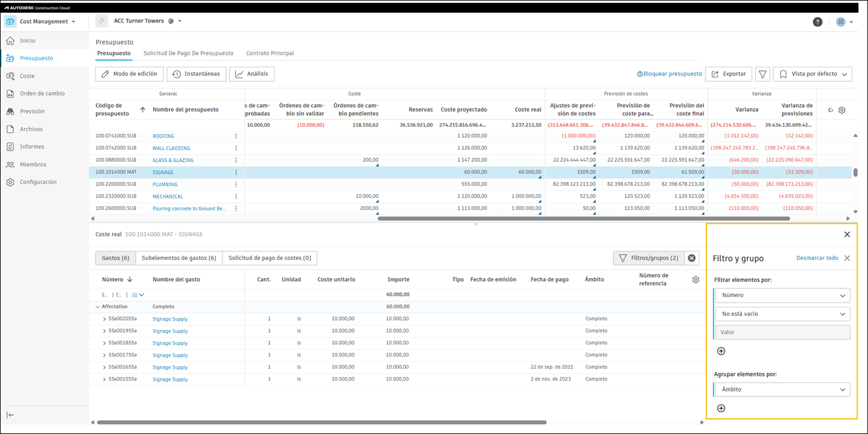Click the pane splitter handle between tables
The image size is (868, 434).
pyautogui.click(x=476, y=224)
